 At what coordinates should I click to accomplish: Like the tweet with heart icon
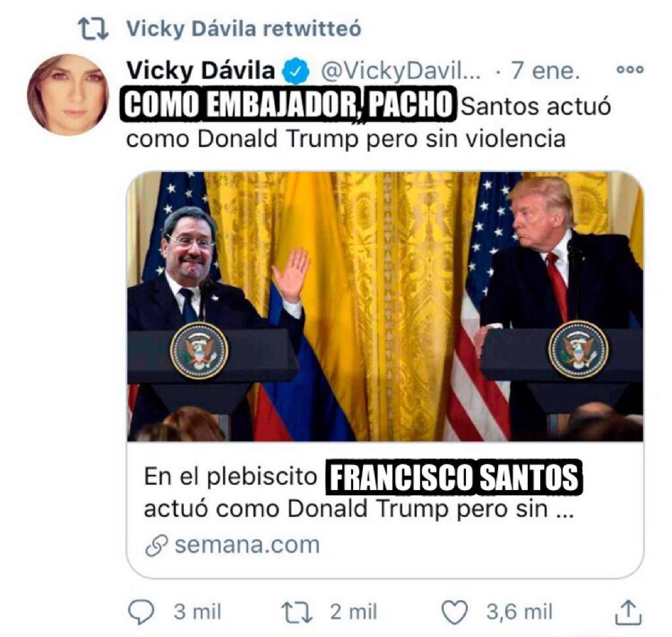pyautogui.click(x=455, y=613)
